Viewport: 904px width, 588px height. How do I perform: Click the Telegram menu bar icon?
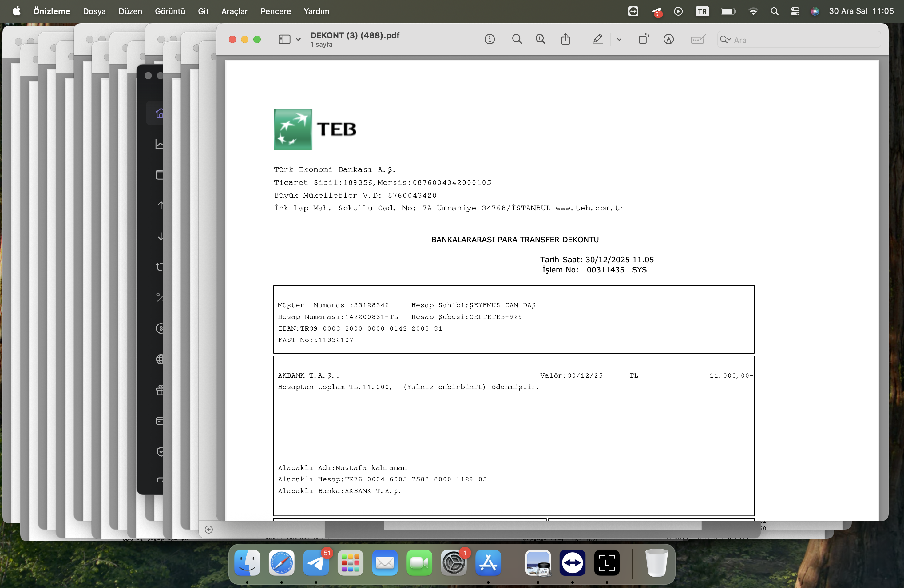(x=657, y=12)
